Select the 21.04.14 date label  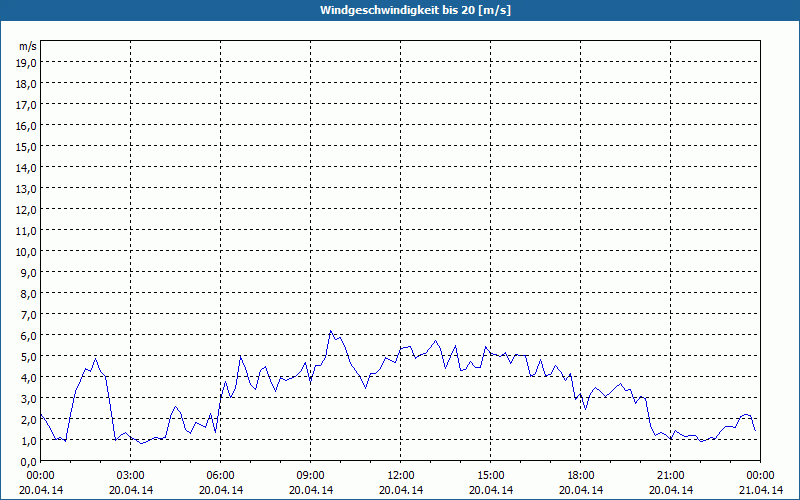pyautogui.click(x=761, y=490)
